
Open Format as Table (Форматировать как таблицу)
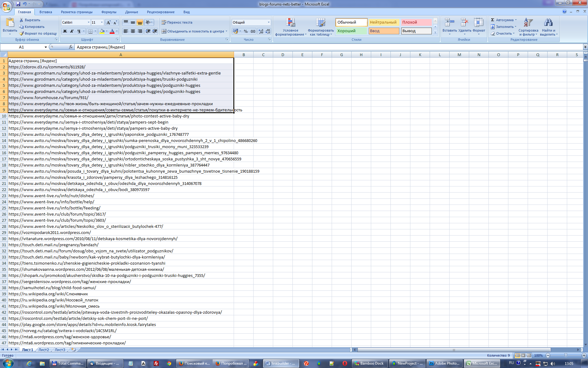pyautogui.click(x=321, y=27)
